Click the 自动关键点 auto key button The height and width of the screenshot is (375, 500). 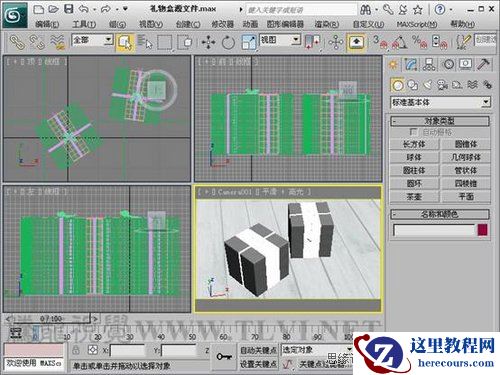pyautogui.click(x=259, y=350)
